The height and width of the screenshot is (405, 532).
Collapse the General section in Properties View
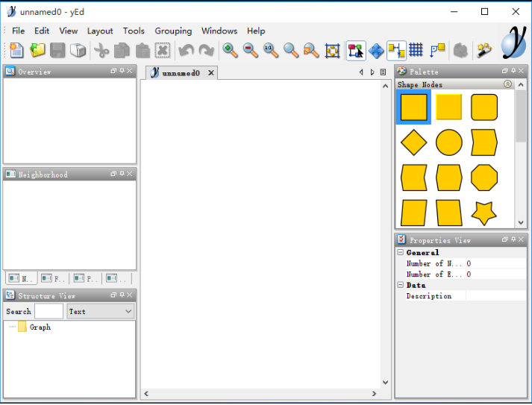[x=401, y=253]
